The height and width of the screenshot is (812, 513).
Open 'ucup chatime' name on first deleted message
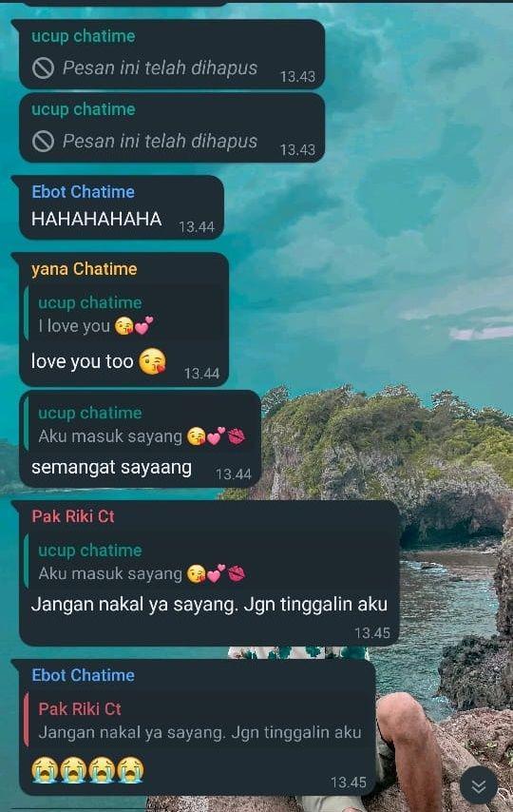[x=84, y=36]
